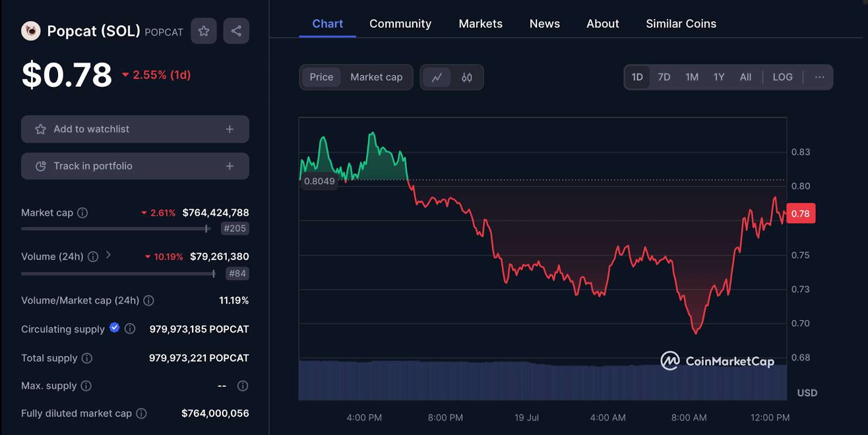Switch to candlestick chart view icon

tap(467, 78)
